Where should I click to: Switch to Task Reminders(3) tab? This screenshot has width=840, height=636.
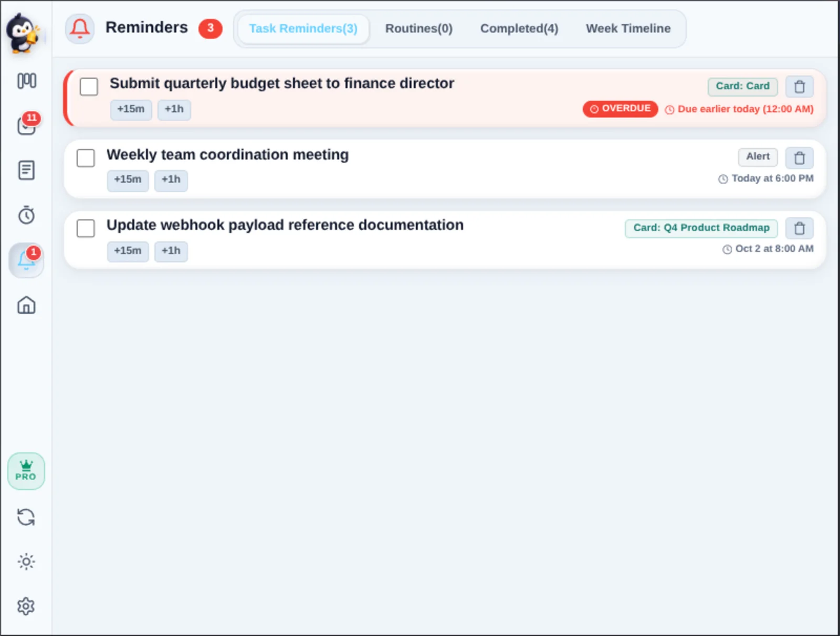click(303, 29)
